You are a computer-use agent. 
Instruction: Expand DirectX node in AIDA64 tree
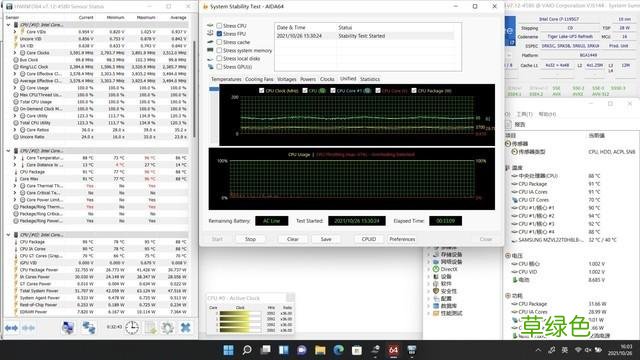pos(429,269)
